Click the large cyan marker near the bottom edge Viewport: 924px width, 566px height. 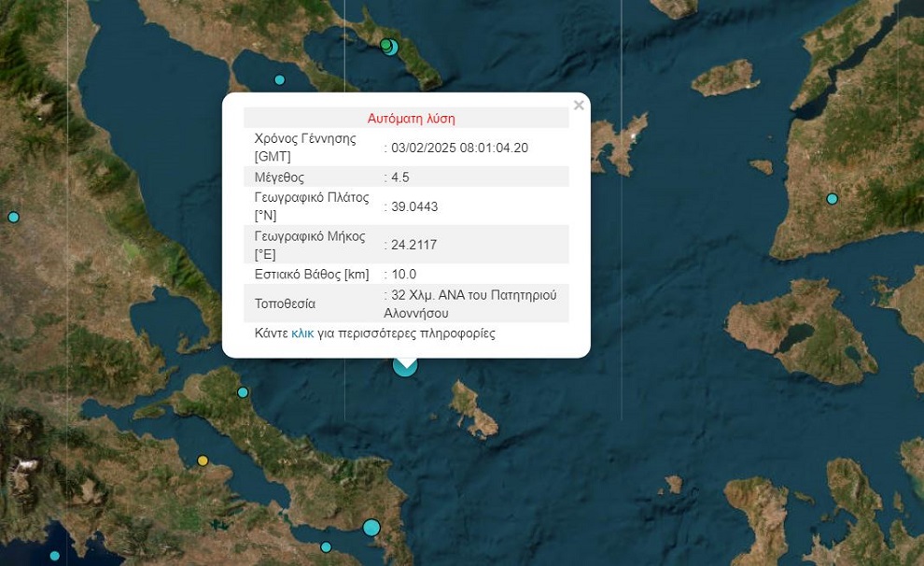tap(371, 528)
